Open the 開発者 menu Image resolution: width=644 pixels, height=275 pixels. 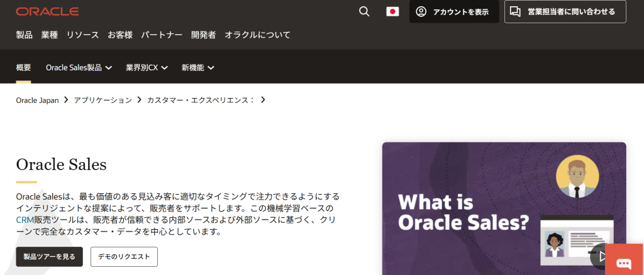[x=203, y=35]
